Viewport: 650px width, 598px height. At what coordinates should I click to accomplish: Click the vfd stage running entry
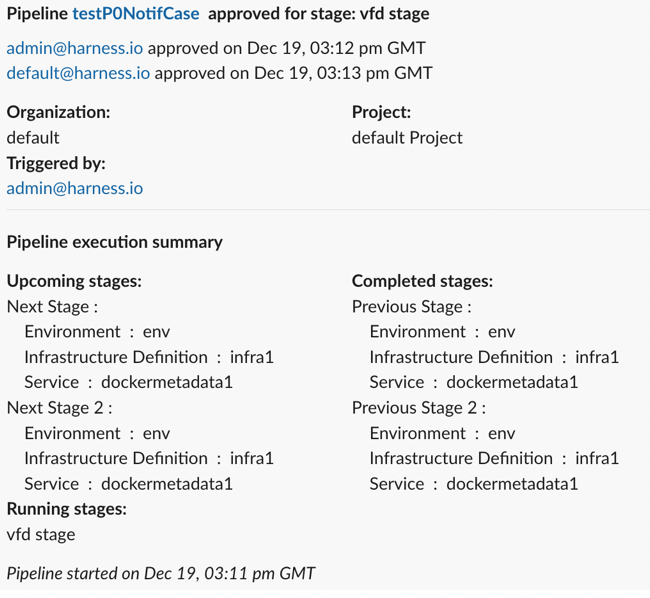(41, 534)
